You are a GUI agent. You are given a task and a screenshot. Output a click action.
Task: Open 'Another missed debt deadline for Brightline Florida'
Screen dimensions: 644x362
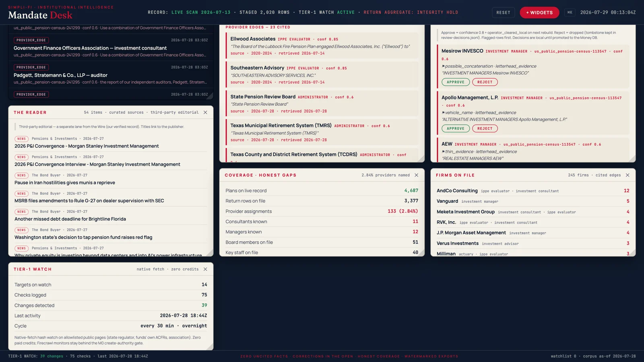(70, 219)
